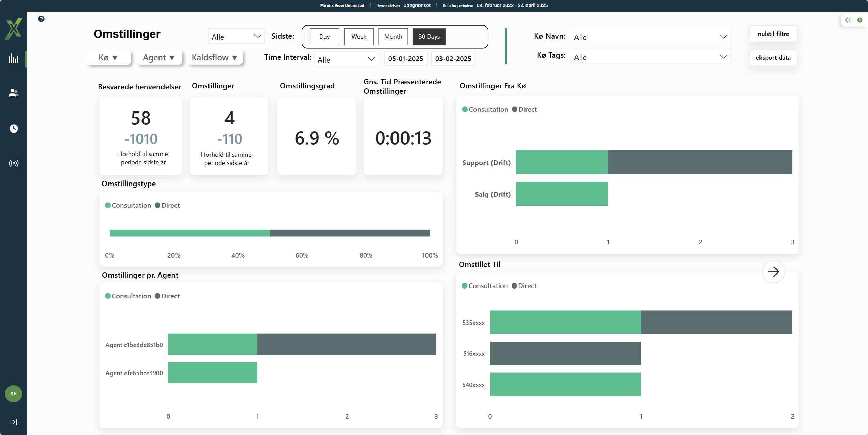The width and height of the screenshot is (868, 435).
Task: Open the Kø Navn dropdown
Action: pyautogui.click(x=650, y=37)
